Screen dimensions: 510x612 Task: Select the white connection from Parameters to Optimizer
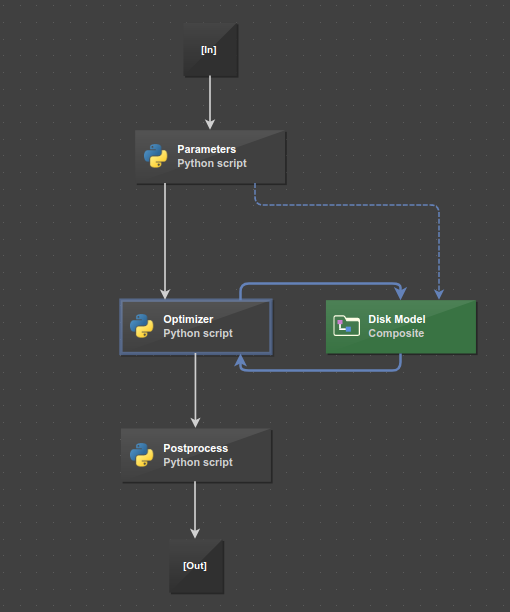point(165,241)
